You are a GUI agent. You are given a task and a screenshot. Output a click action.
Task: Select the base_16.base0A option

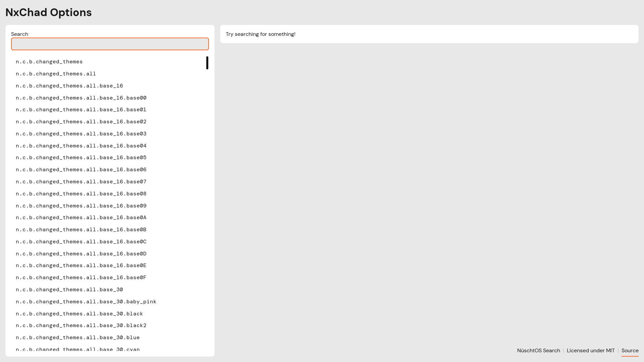click(108, 218)
